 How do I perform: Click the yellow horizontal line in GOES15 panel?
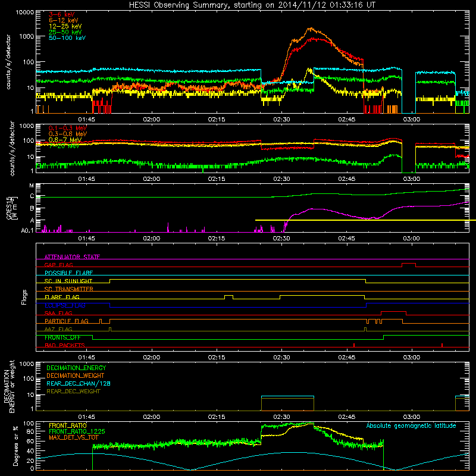365,220
